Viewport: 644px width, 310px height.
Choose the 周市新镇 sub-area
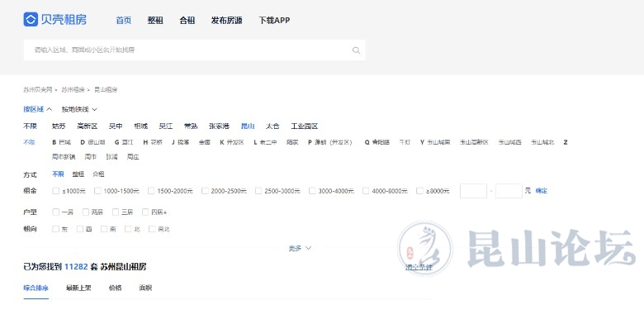pos(64,156)
